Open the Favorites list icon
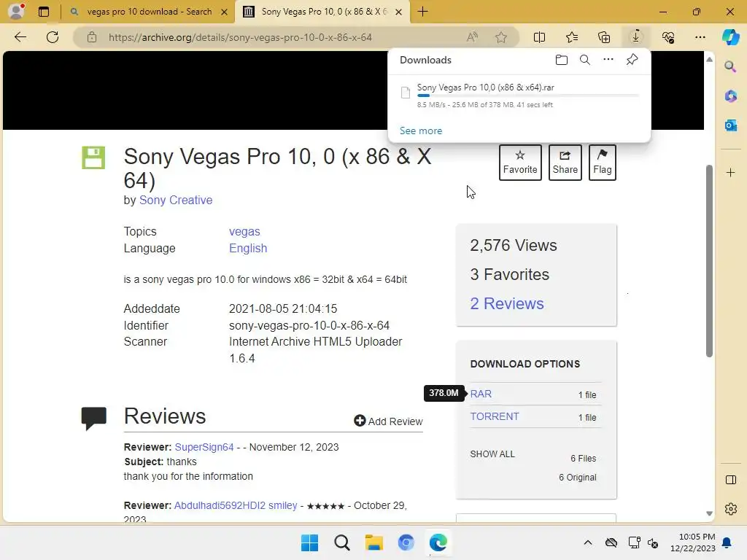 click(x=572, y=37)
